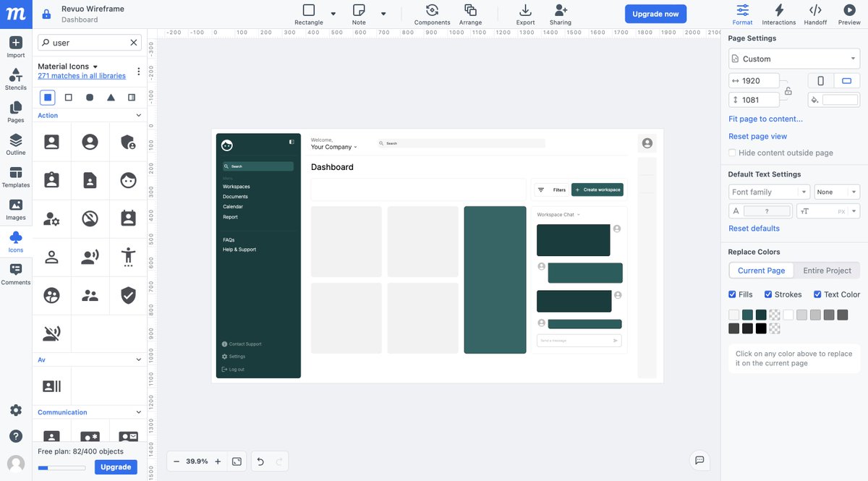
Task: Open the None font style dropdown
Action: (837, 192)
